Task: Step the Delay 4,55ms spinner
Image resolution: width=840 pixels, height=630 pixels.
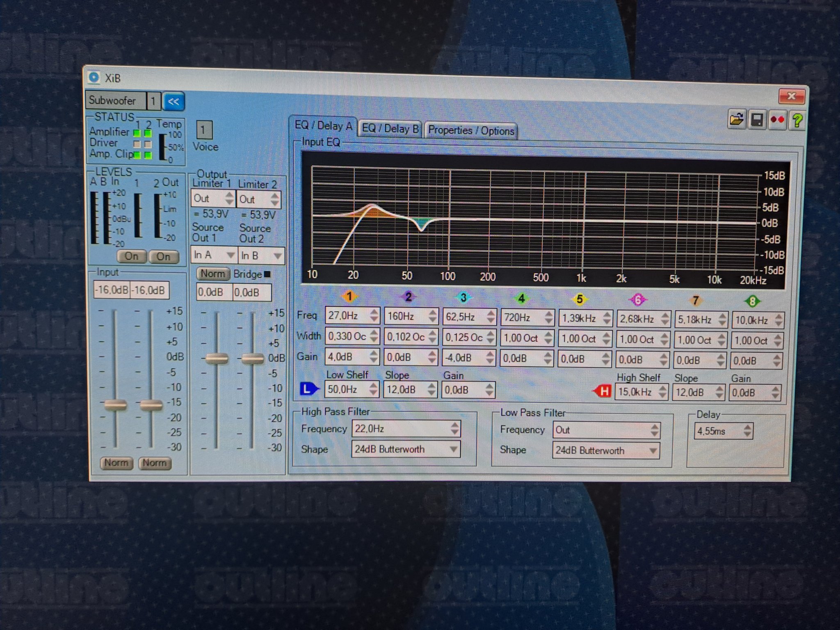Action: (x=747, y=431)
